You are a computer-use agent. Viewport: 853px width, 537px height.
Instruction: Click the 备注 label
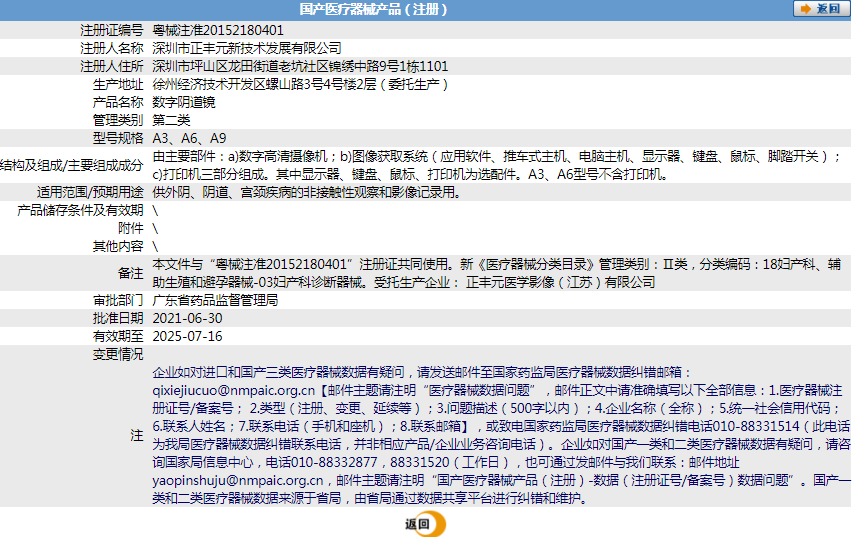pyautogui.click(x=131, y=273)
